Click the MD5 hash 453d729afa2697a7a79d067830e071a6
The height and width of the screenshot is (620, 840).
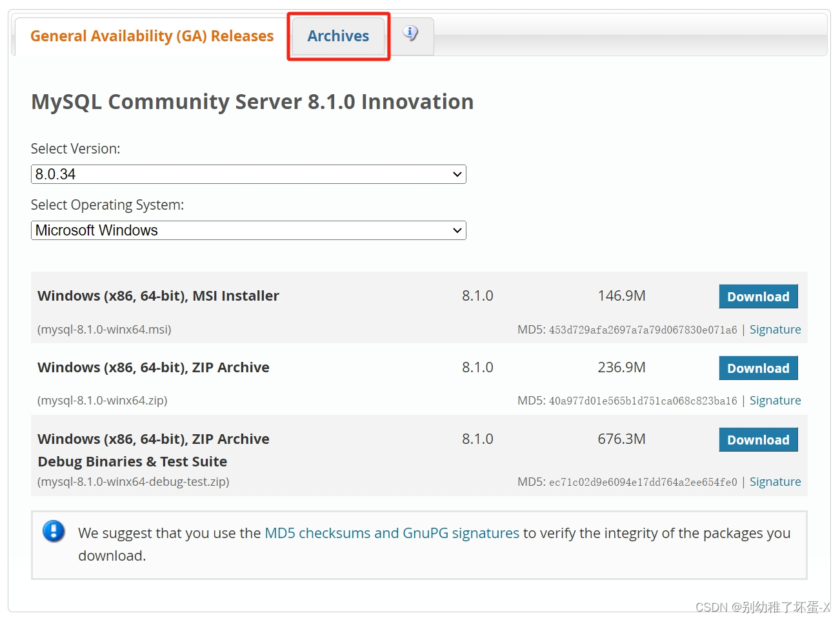pos(643,330)
